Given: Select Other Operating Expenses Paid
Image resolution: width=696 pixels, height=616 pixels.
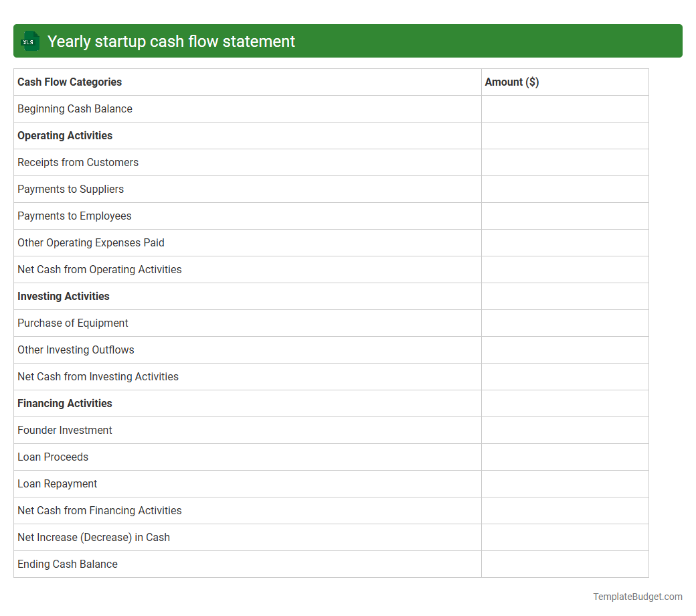Looking at the screenshot, I should (x=90, y=242).
